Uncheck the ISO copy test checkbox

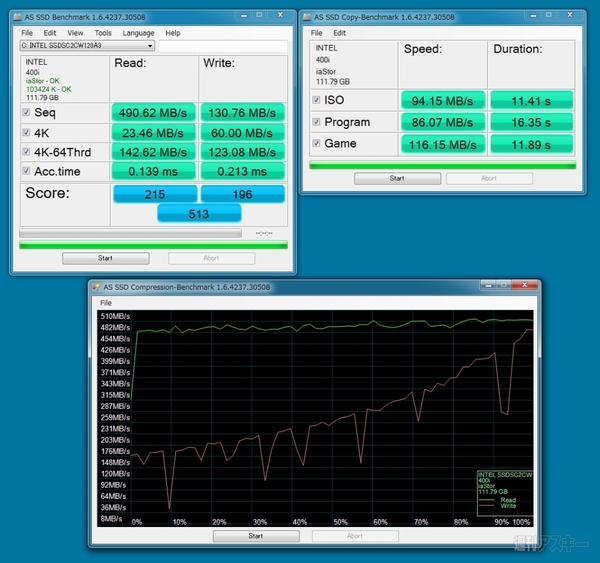[x=317, y=100]
